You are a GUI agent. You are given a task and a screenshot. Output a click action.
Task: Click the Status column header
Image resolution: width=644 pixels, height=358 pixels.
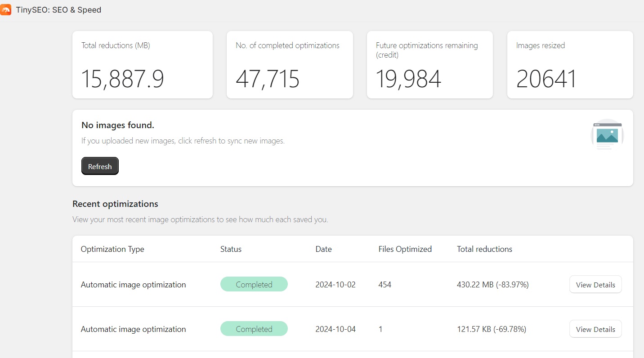[x=231, y=249]
